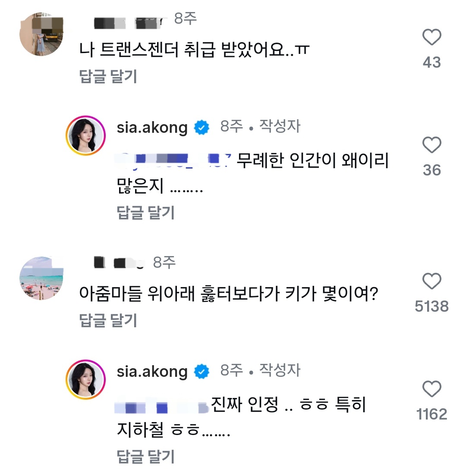Viewport: 466px width, 476px height.
Task: View likes list via the 1162 count
Action: click(431, 414)
